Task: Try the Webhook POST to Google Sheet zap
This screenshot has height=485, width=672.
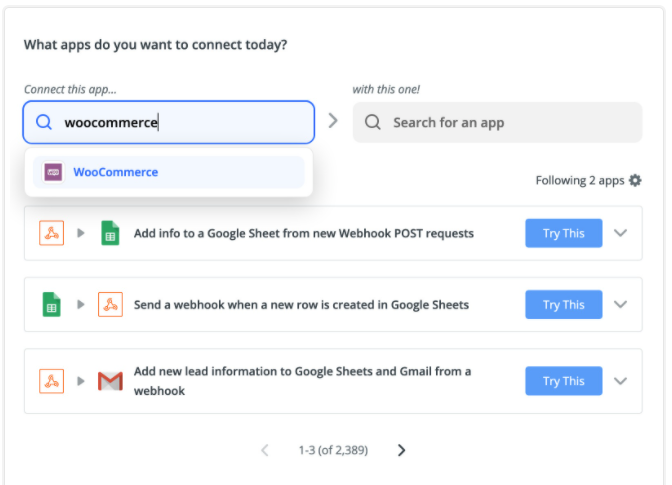Action: point(564,233)
